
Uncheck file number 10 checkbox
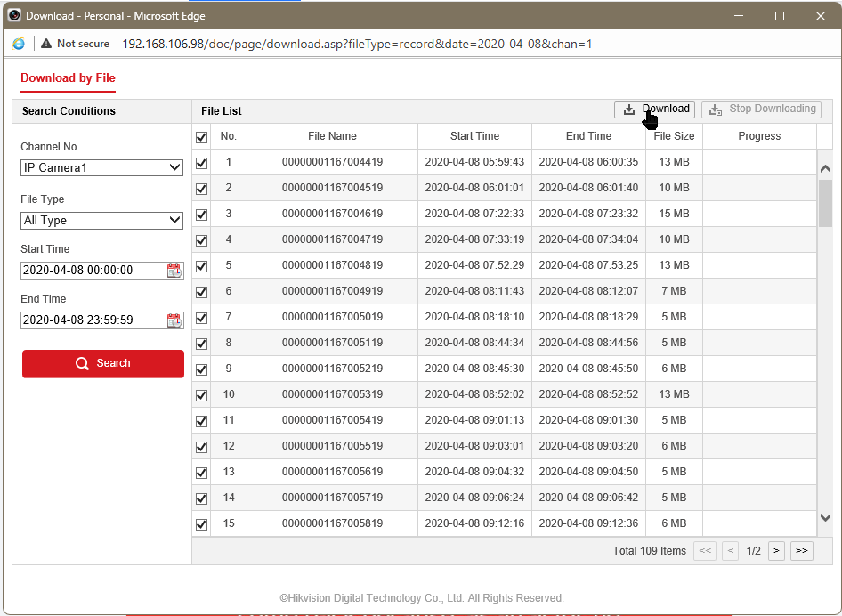coord(201,394)
